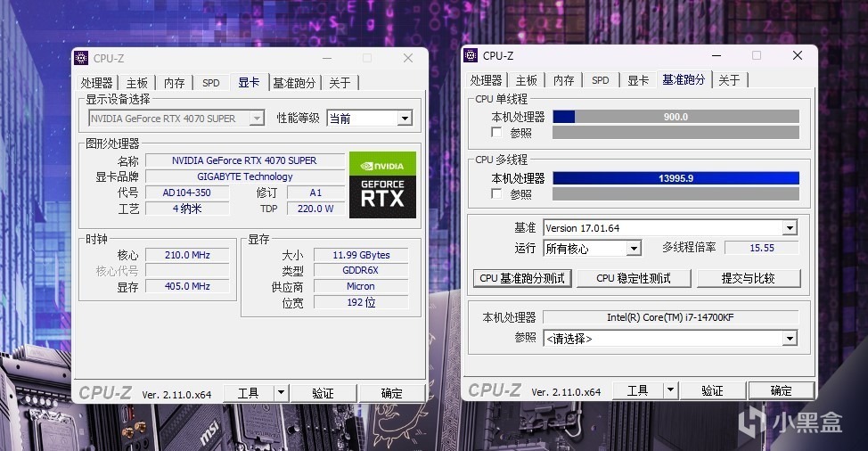Image resolution: width=868 pixels, height=451 pixels.
Task: Click 提交与比较 button
Action: [748, 278]
